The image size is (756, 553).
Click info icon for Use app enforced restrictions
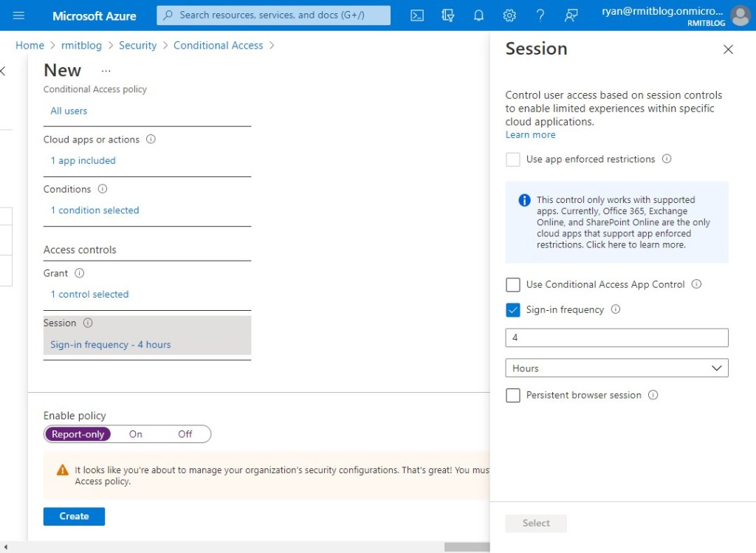point(667,159)
